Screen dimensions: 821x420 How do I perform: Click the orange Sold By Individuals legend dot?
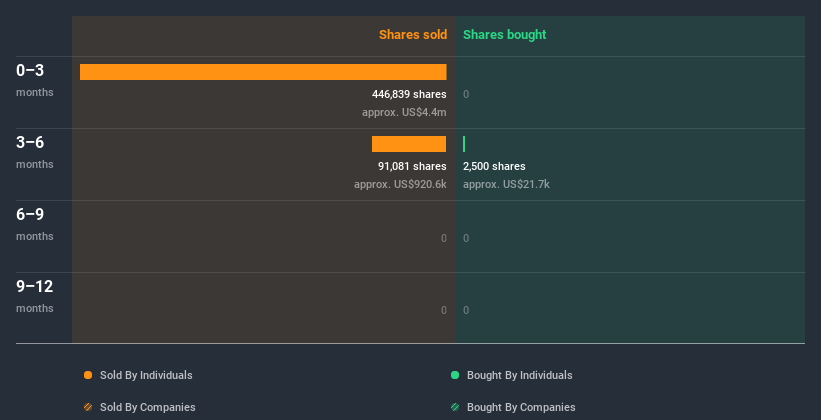click(x=88, y=375)
